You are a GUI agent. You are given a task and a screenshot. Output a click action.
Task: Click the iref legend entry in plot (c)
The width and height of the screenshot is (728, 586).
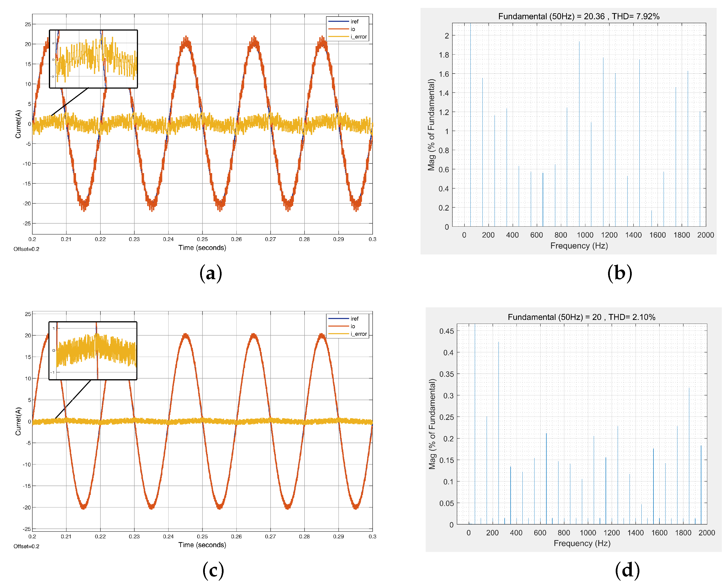pos(354,318)
